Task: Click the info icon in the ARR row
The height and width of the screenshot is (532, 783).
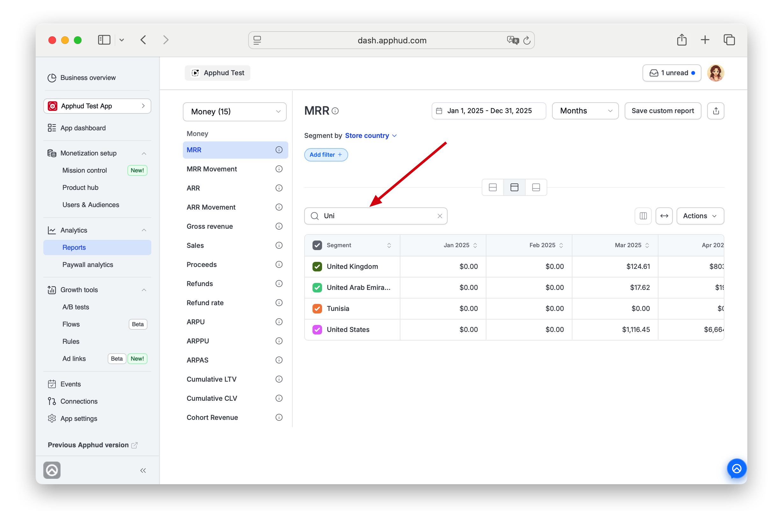Action: [x=279, y=188]
